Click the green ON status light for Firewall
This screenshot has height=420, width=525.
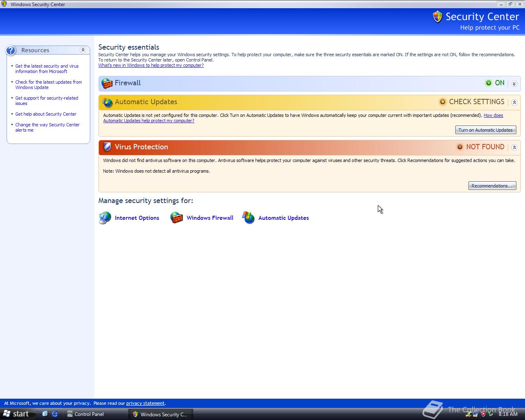pos(488,83)
